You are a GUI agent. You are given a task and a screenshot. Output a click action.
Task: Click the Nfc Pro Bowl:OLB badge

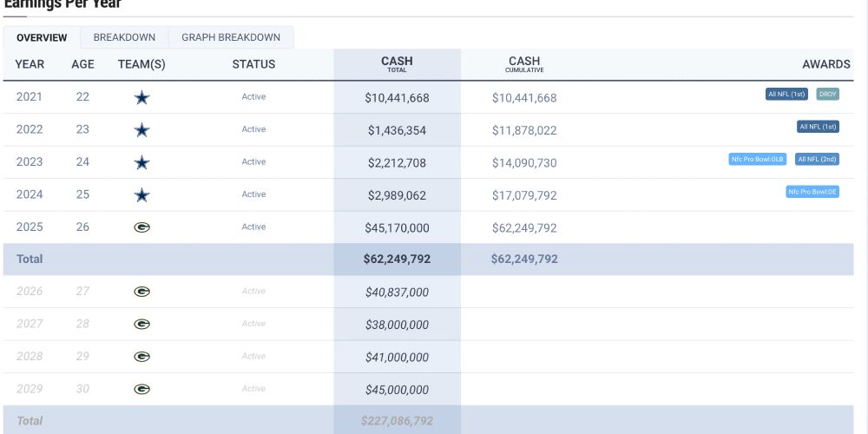click(758, 159)
